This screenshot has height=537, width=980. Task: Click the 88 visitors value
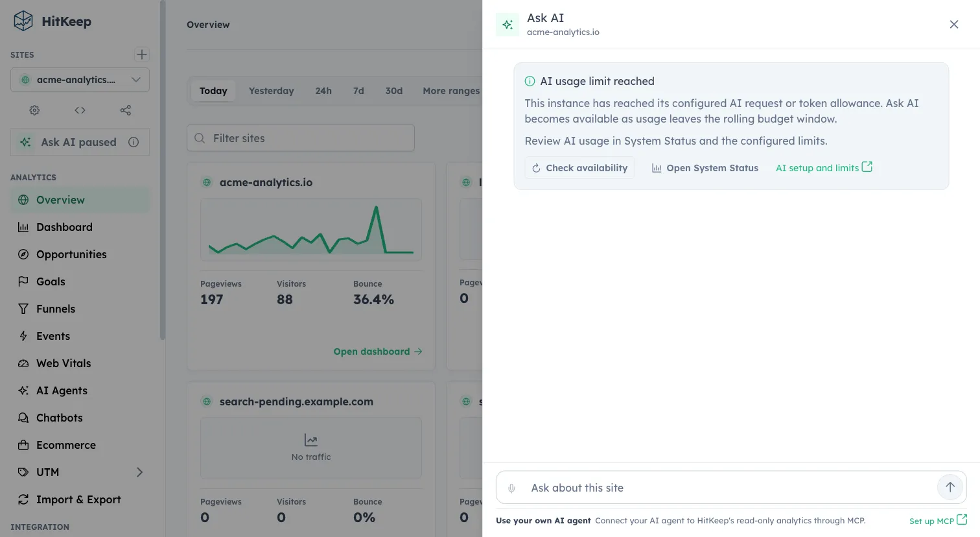(x=285, y=300)
